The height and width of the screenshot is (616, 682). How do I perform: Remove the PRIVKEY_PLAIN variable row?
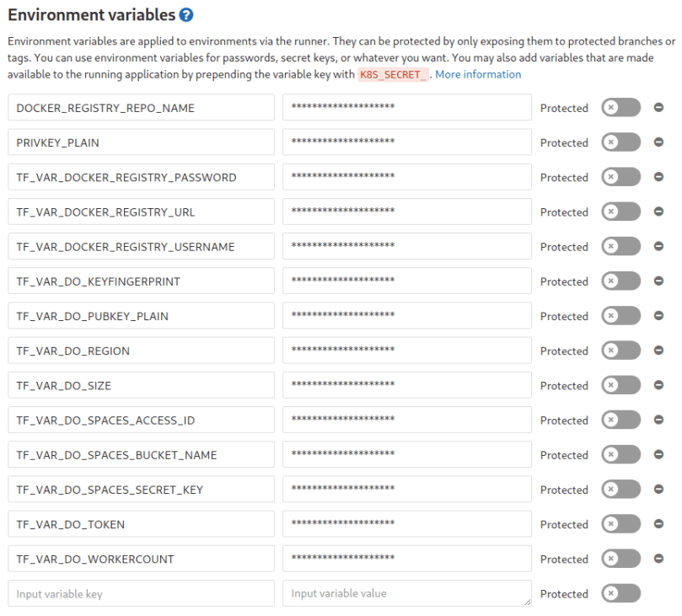pos(658,142)
